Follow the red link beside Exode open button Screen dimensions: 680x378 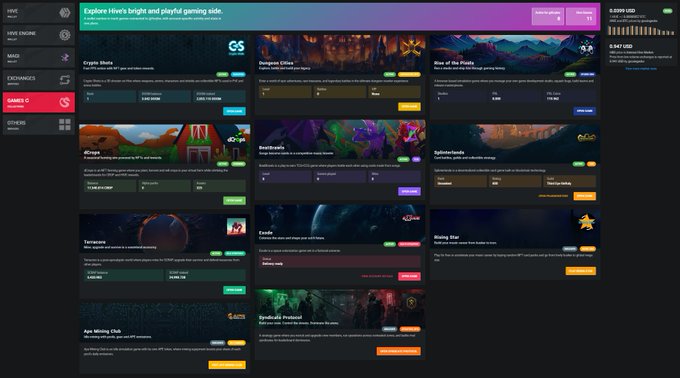click(377, 276)
